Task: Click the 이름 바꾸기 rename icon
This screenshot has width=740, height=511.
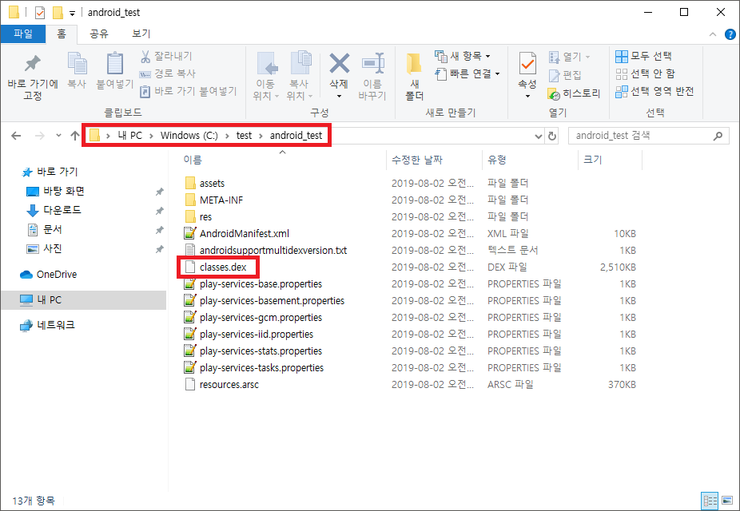Action: 373,65
